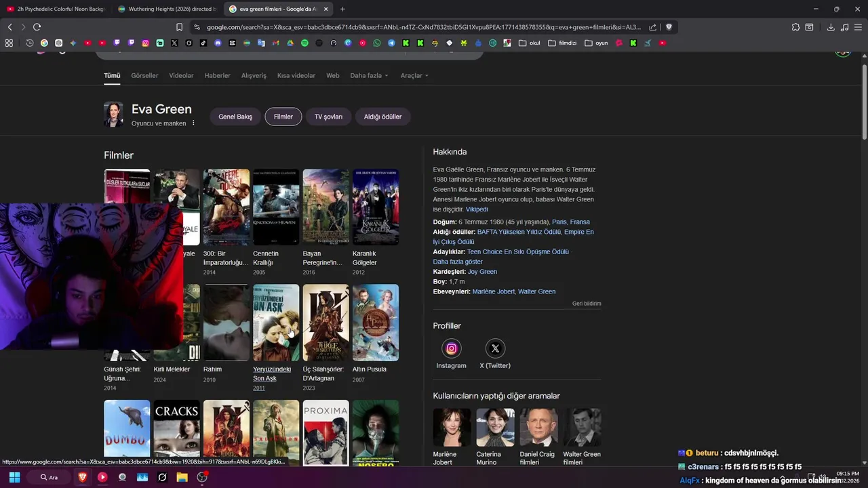The height and width of the screenshot is (488, 868).
Task: Open the Discord bookmark icon
Action: pos(218,43)
